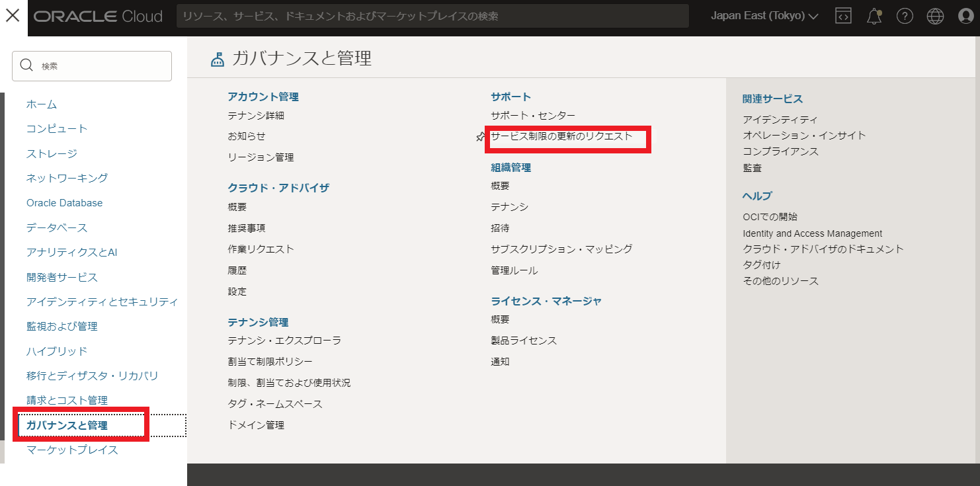Open ドメイン管理 link
The image size is (980, 486).
pyautogui.click(x=256, y=425)
